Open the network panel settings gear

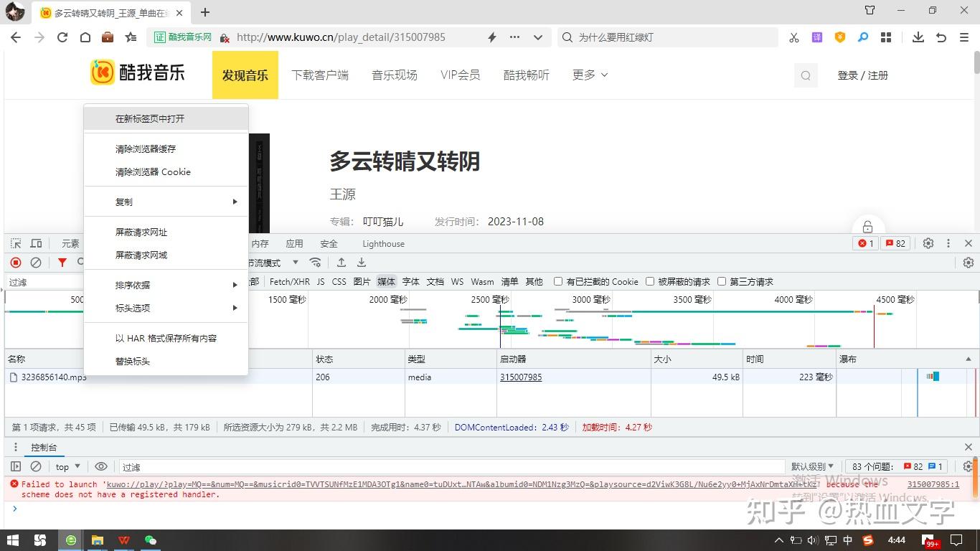click(x=969, y=263)
